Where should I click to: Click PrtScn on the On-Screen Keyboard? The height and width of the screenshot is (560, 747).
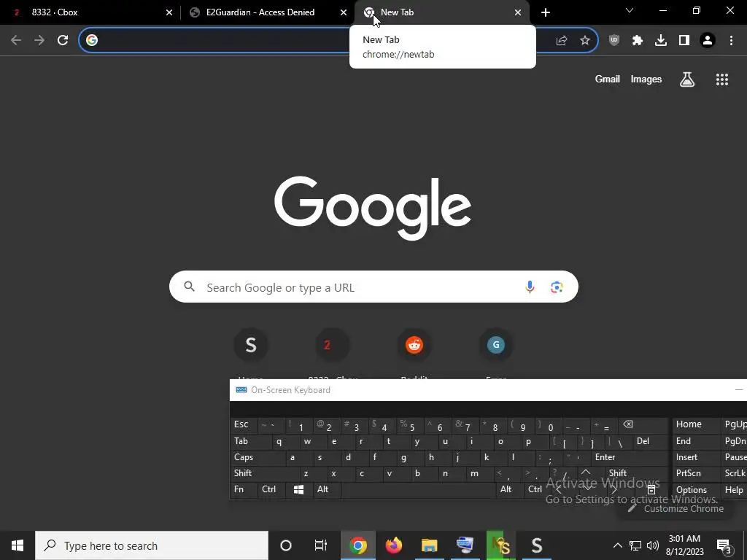pyautogui.click(x=696, y=473)
